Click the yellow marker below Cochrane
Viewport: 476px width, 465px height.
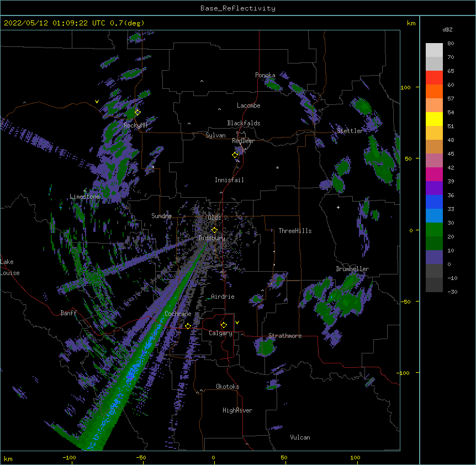click(188, 326)
